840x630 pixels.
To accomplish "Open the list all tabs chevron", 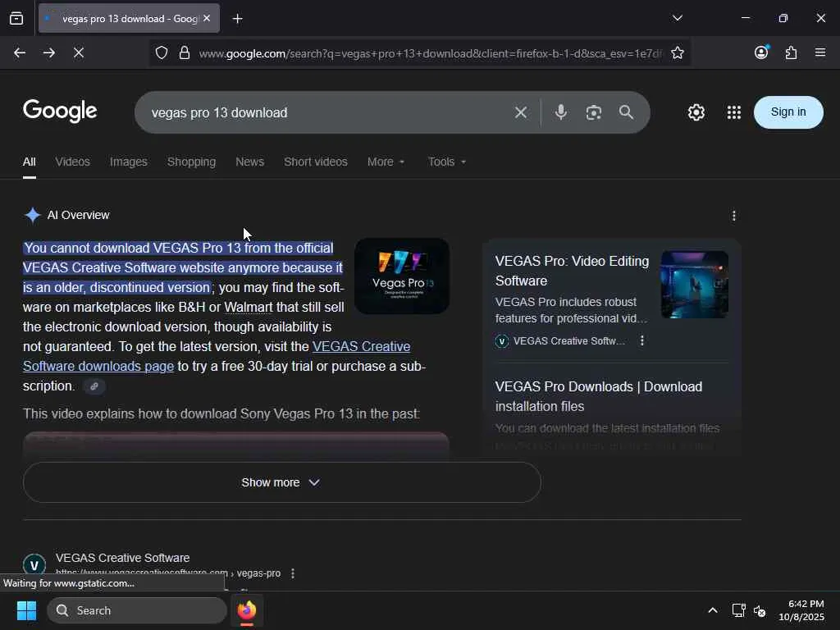I will (677, 18).
